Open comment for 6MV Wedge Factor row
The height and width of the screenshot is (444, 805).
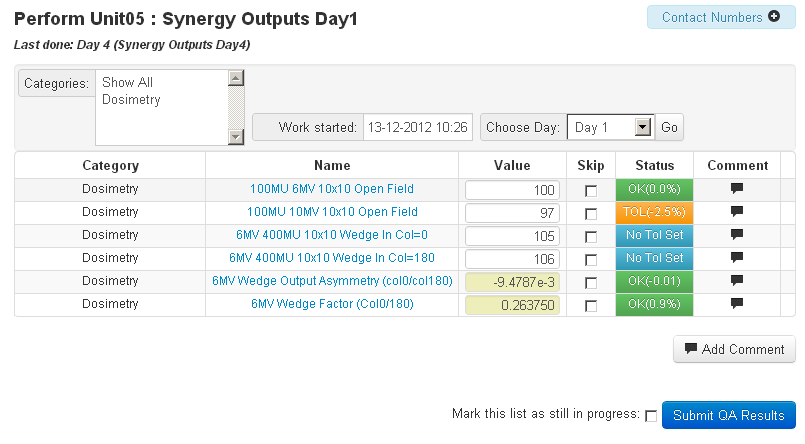737,304
